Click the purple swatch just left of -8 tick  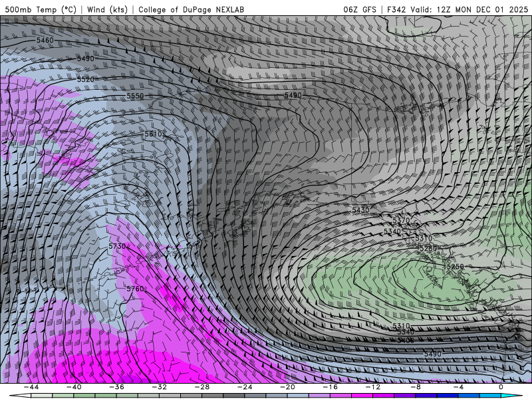tap(405, 396)
